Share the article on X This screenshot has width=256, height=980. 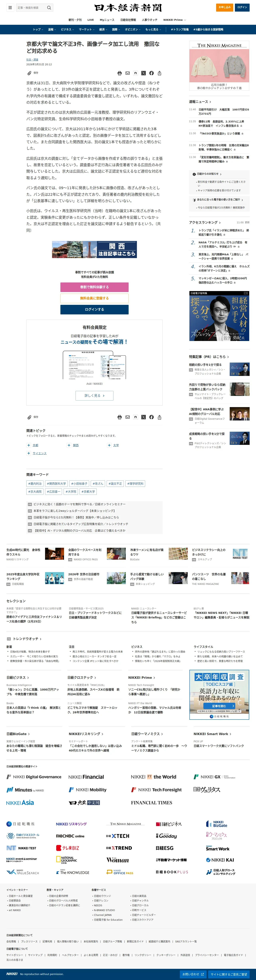[x=144, y=73]
